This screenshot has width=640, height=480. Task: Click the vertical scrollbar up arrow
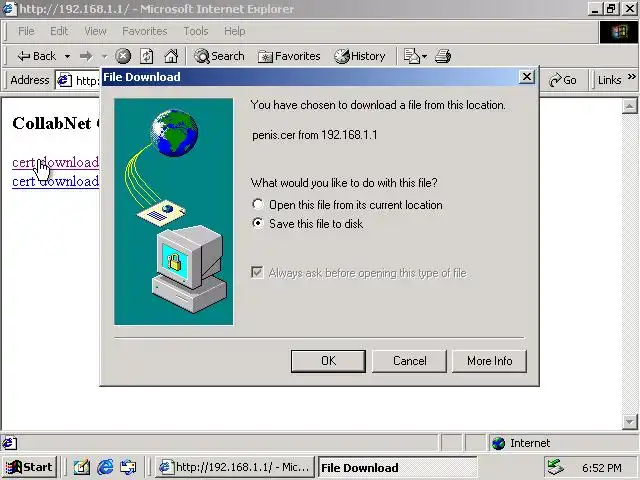[x=629, y=106]
